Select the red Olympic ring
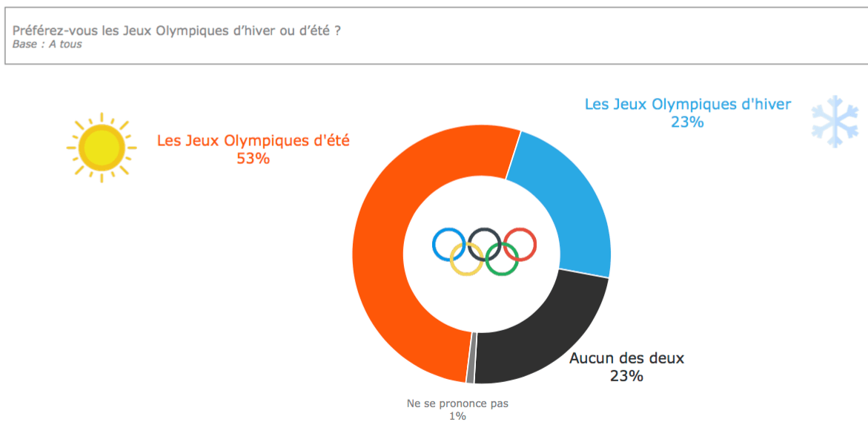The width and height of the screenshot is (868, 425). click(520, 244)
